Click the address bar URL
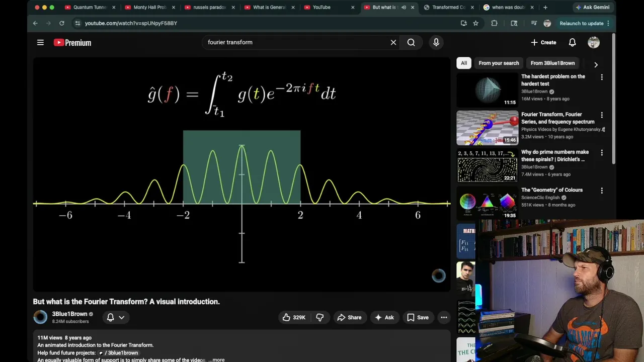644x362 pixels. (131, 23)
